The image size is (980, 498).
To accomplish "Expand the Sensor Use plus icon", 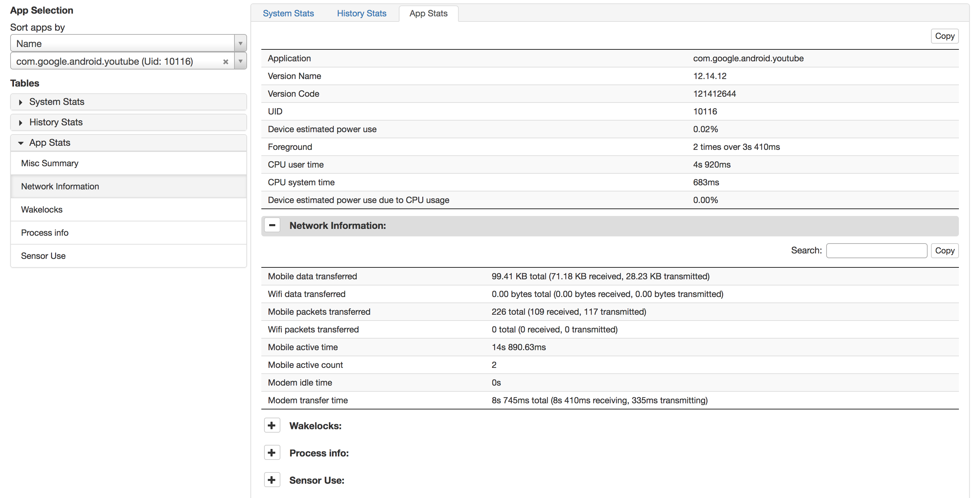I will [272, 480].
